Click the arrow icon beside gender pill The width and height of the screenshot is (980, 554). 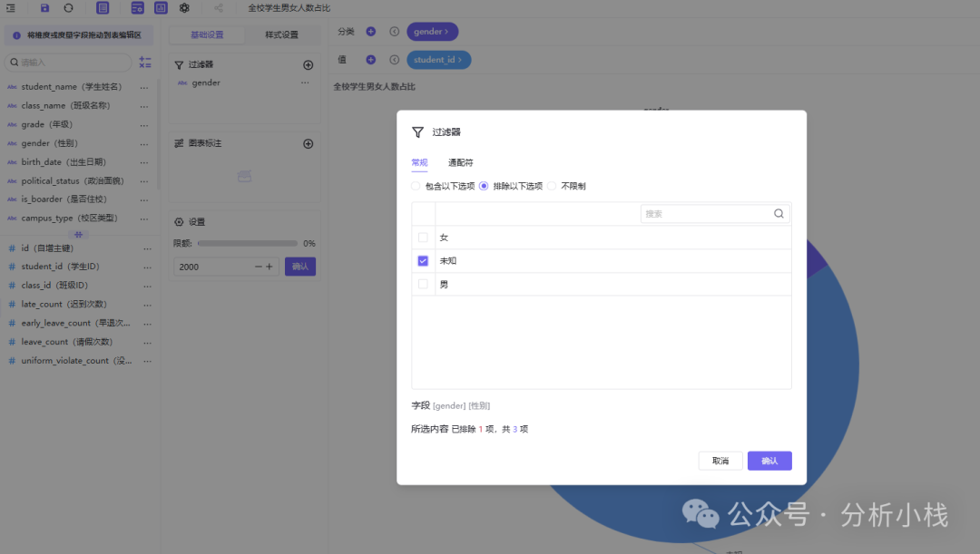(395, 31)
